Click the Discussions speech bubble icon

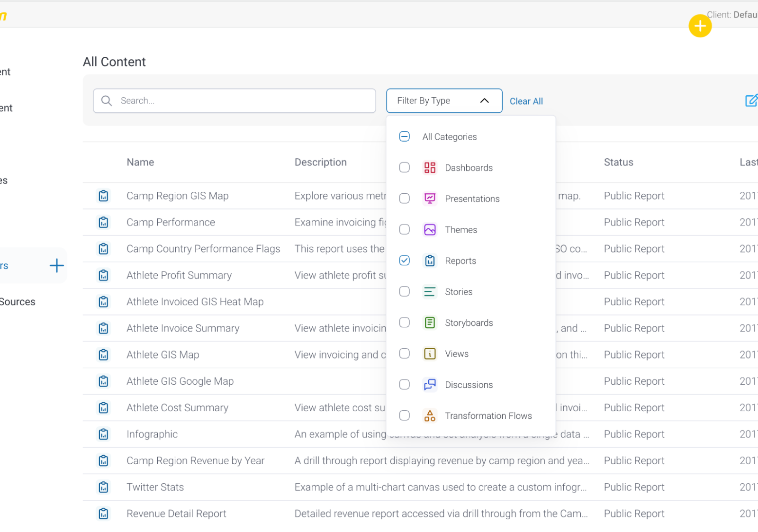click(430, 385)
